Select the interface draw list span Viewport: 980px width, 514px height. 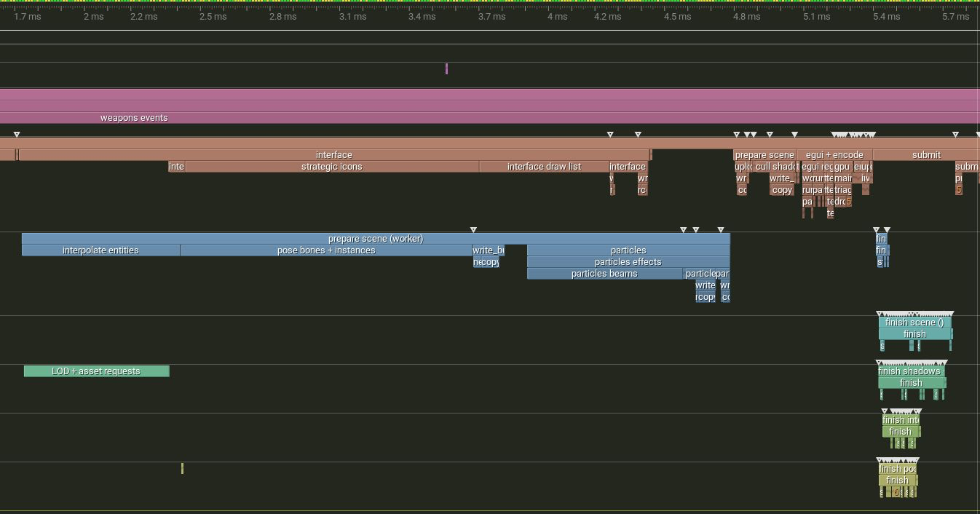point(544,167)
